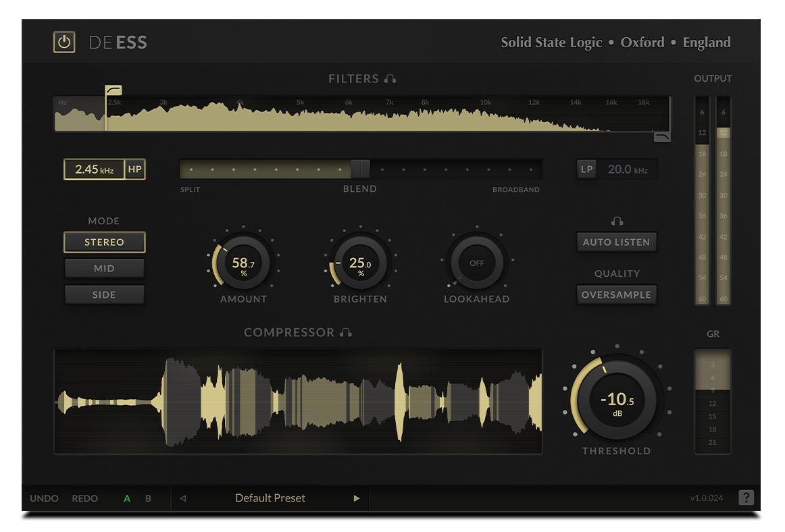Click the Compressor headphone listen icon
Screen dimensions: 785x532
(345, 332)
